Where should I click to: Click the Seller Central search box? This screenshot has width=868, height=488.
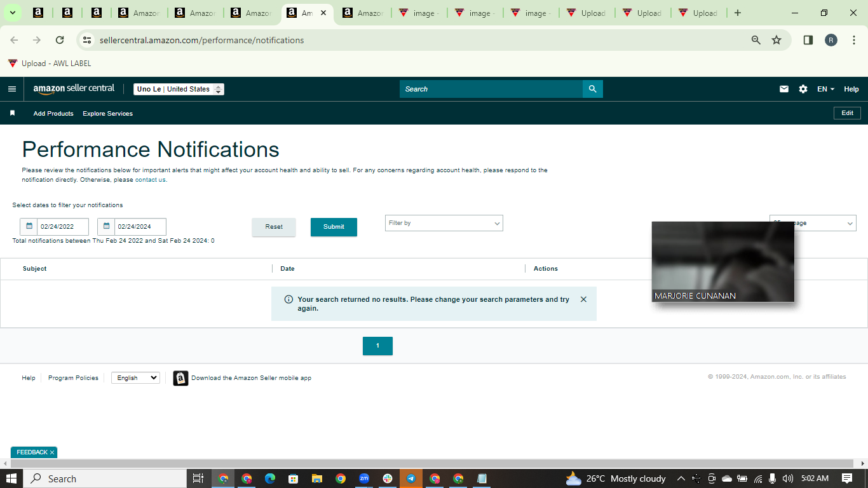(491, 89)
